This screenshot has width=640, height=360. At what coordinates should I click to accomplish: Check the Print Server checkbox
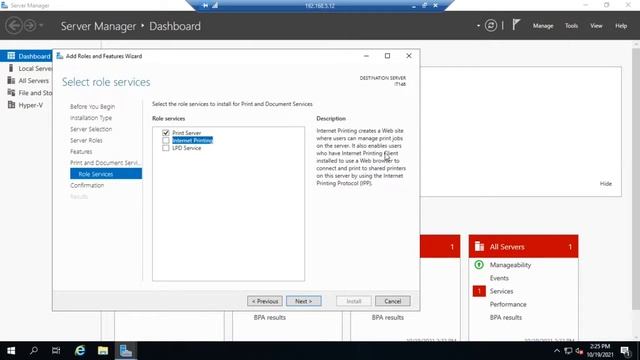tap(165, 133)
